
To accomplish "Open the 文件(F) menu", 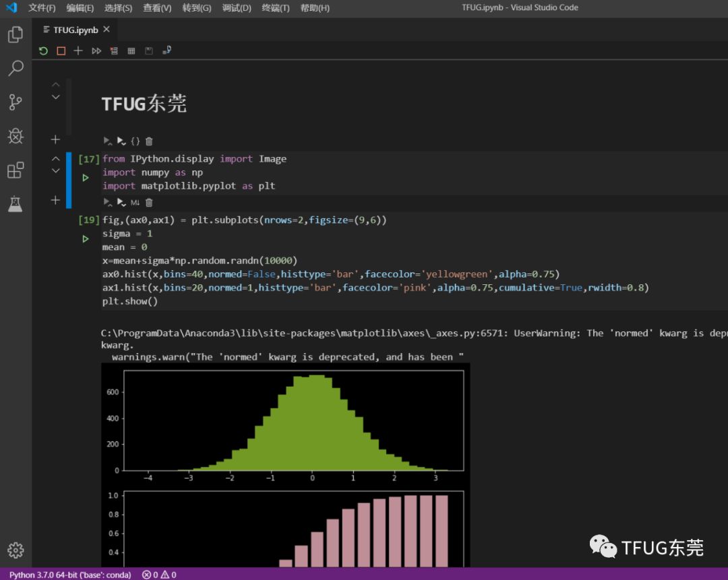I will pos(42,8).
